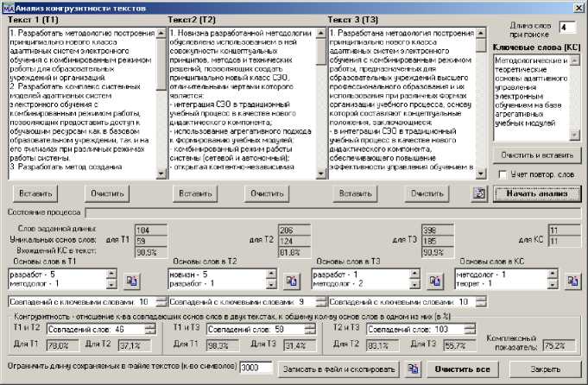The image size is (588, 385).
Task: Click the text length limit field 3000
Action: pos(256,368)
